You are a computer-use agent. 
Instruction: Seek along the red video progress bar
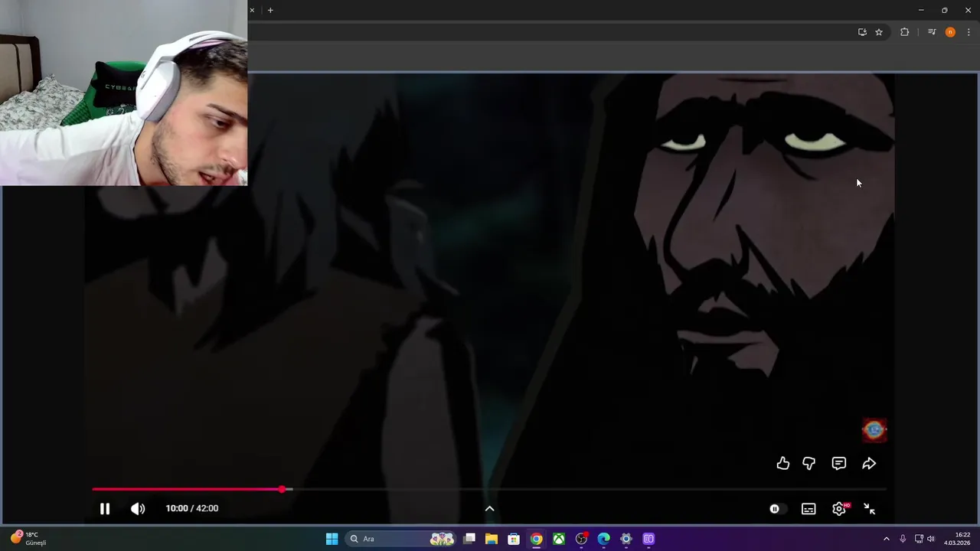(x=488, y=489)
